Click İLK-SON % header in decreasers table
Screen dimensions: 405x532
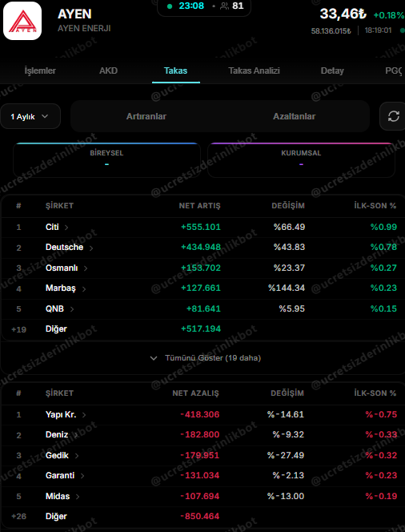coord(375,393)
